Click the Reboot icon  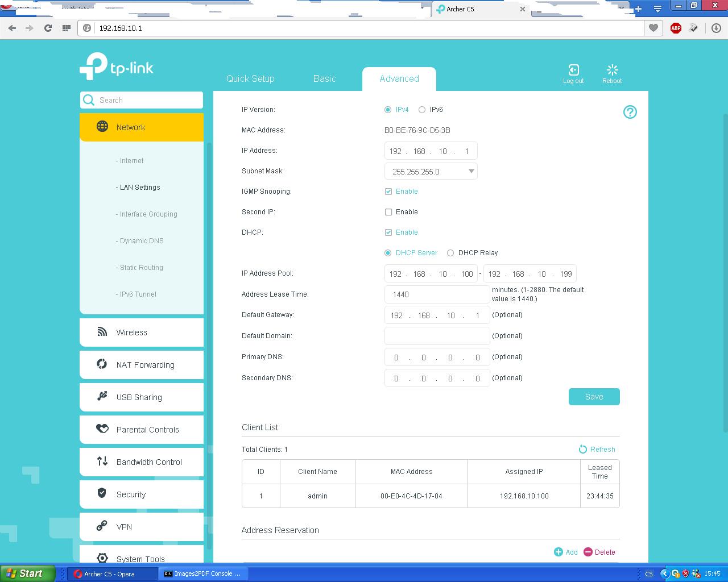pos(612,70)
